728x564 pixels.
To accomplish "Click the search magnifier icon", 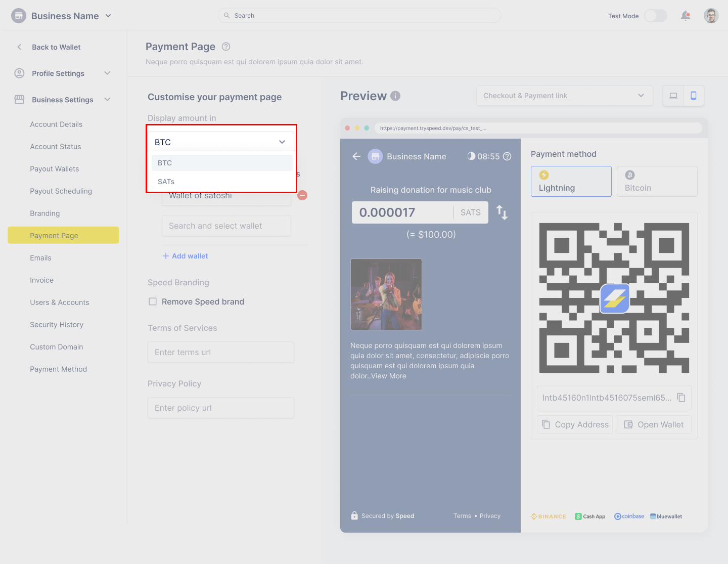I will pos(227,16).
